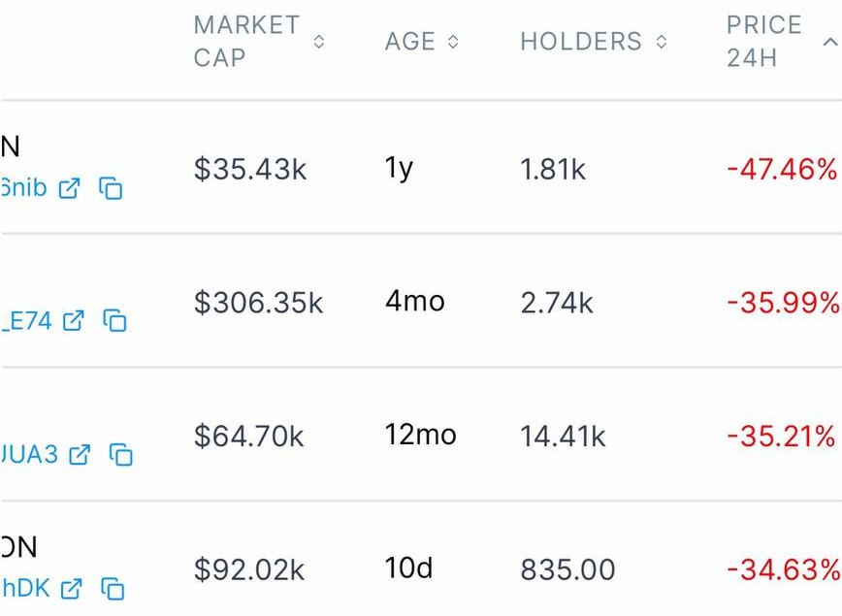Viewport: 842px width, 616px height.
Task: Sort table by Age arrows
Action: click(453, 42)
